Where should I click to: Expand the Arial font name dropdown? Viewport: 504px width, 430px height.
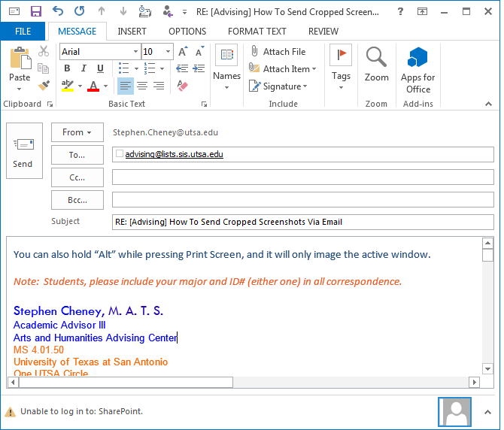coord(135,52)
